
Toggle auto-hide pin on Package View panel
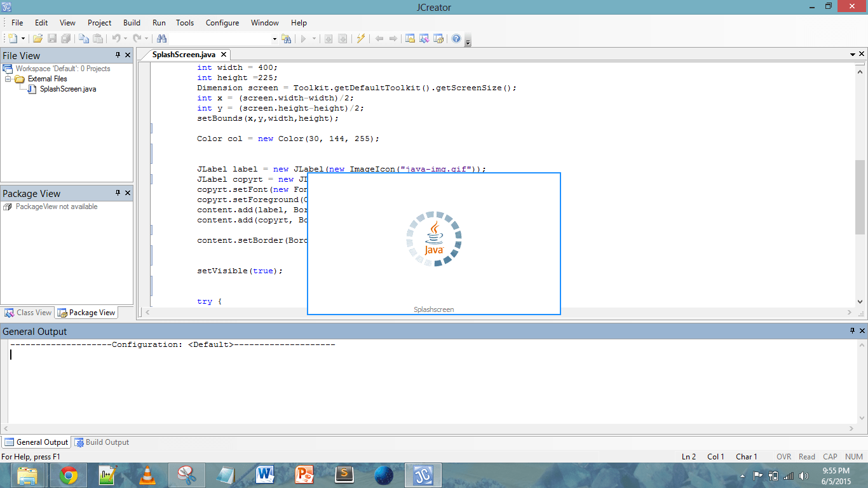[118, 193]
